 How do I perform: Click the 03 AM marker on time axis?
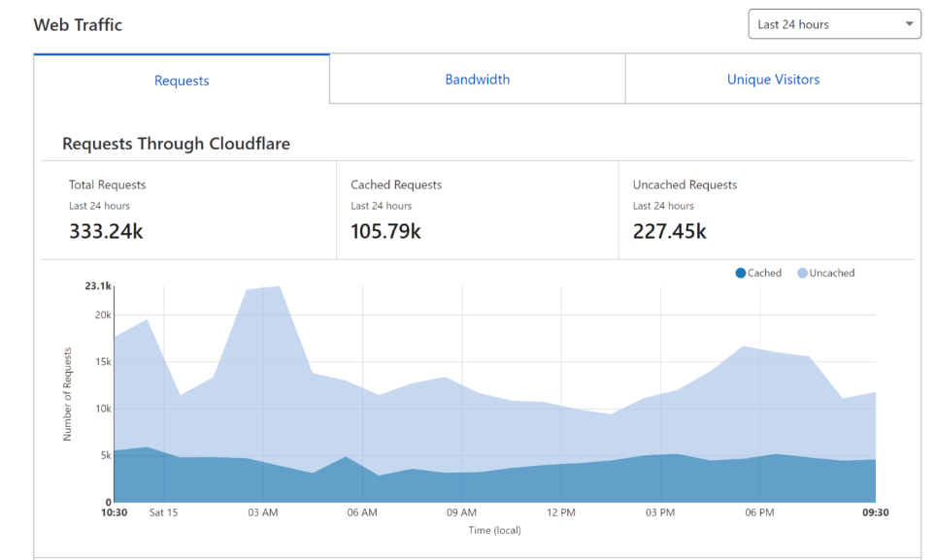pyautogui.click(x=263, y=512)
